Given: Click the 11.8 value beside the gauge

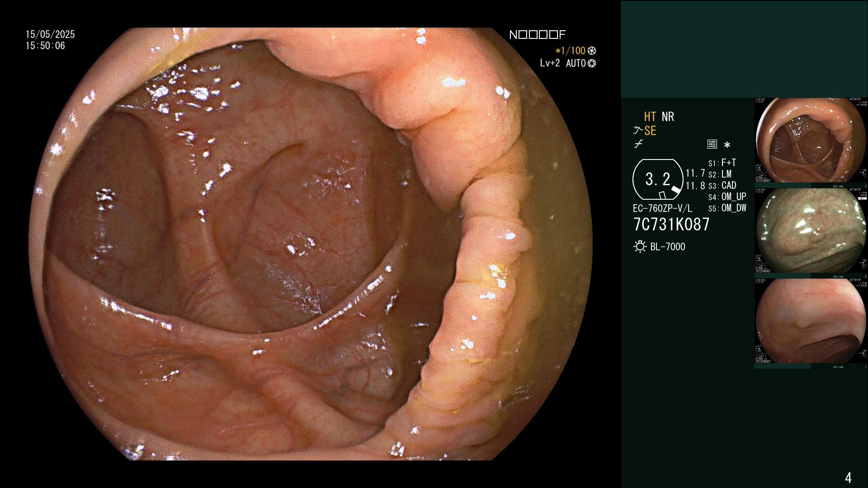Looking at the screenshot, I should tap(695, 186).
